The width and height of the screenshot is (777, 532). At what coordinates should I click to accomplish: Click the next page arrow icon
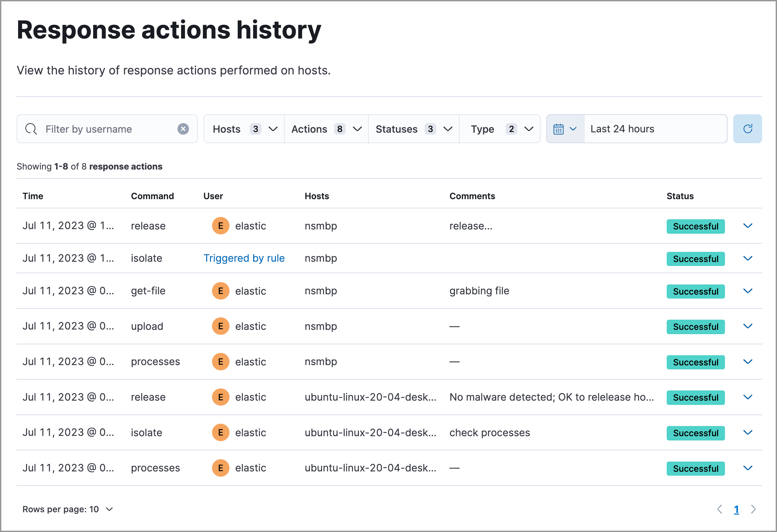click(x=754, y=509)
